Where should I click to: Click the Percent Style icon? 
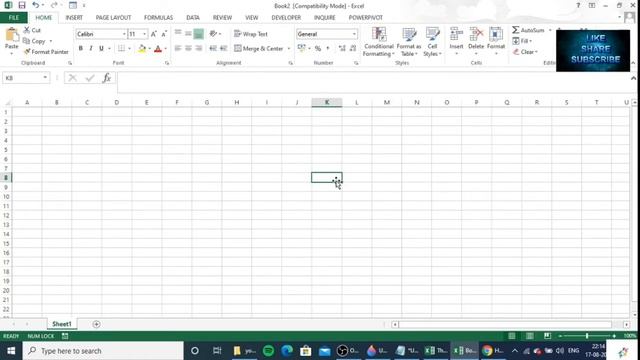point(318,49)
